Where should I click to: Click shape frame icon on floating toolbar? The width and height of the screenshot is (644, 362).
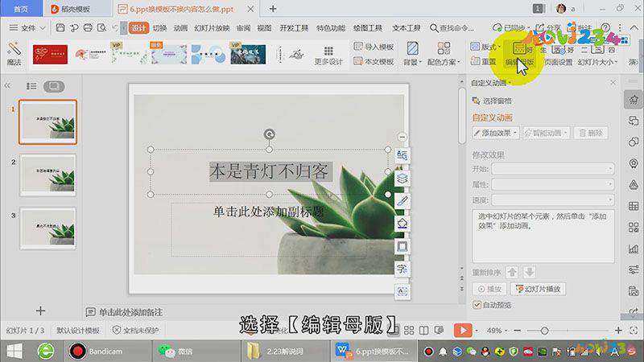tap(402, 246)
